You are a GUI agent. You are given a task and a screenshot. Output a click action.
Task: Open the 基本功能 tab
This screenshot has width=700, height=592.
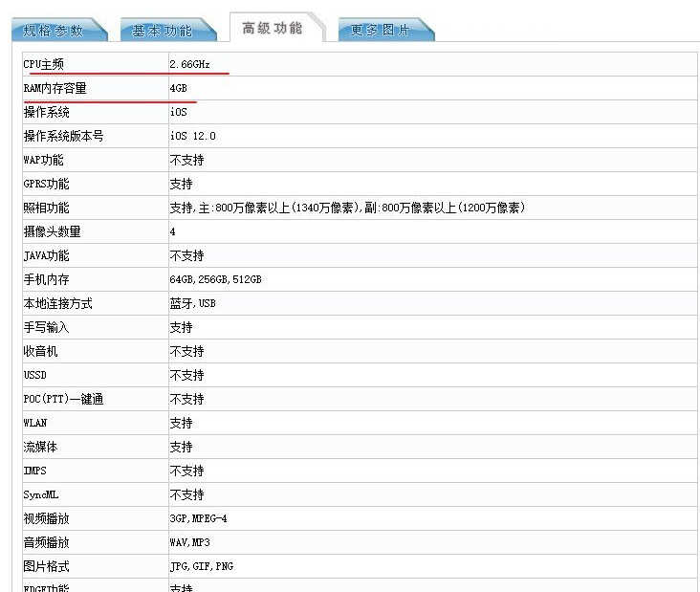tap(163, 31)
